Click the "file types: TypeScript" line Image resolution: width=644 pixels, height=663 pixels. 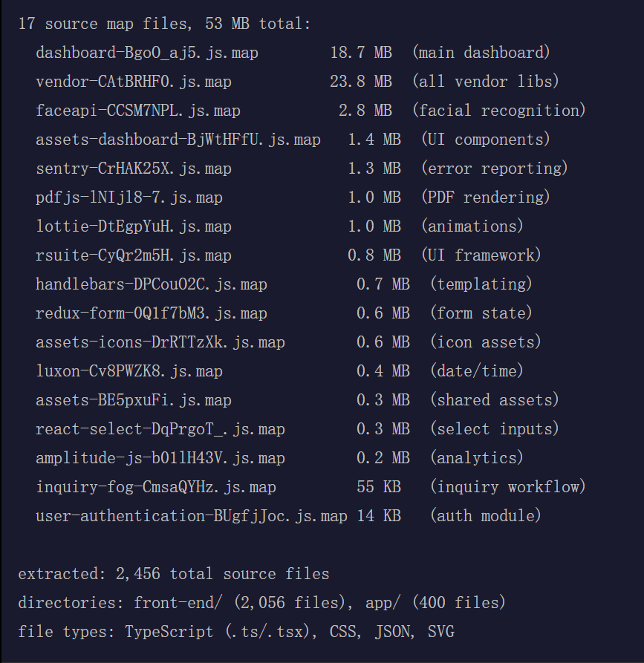click(x=236, y=632)
